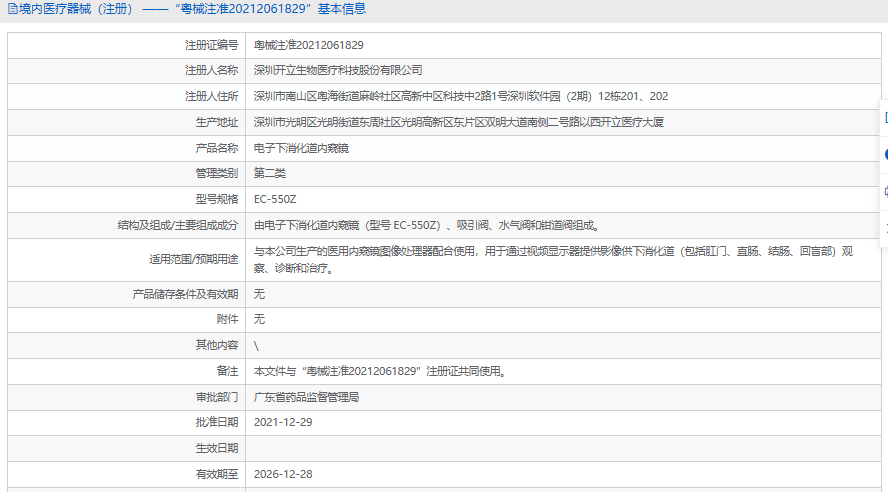Click model specification value EC-550Z
Screen dimensions: 888x492
click(275, 199)
